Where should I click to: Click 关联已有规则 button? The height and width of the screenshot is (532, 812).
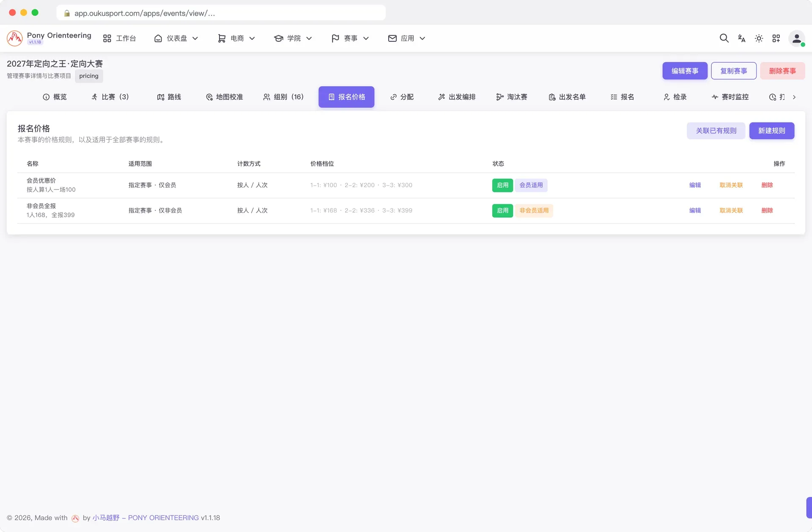pos(716,131)
